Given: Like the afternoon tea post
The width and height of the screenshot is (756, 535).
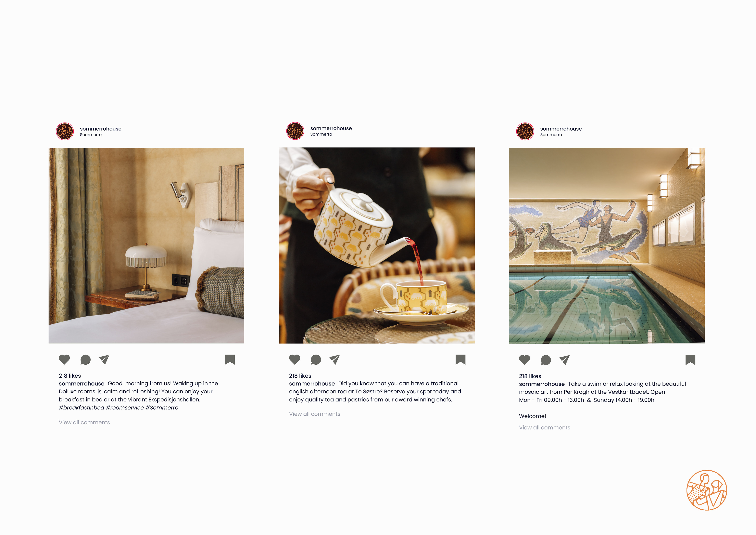Looking at the screenshot, I should click(295, 359).
